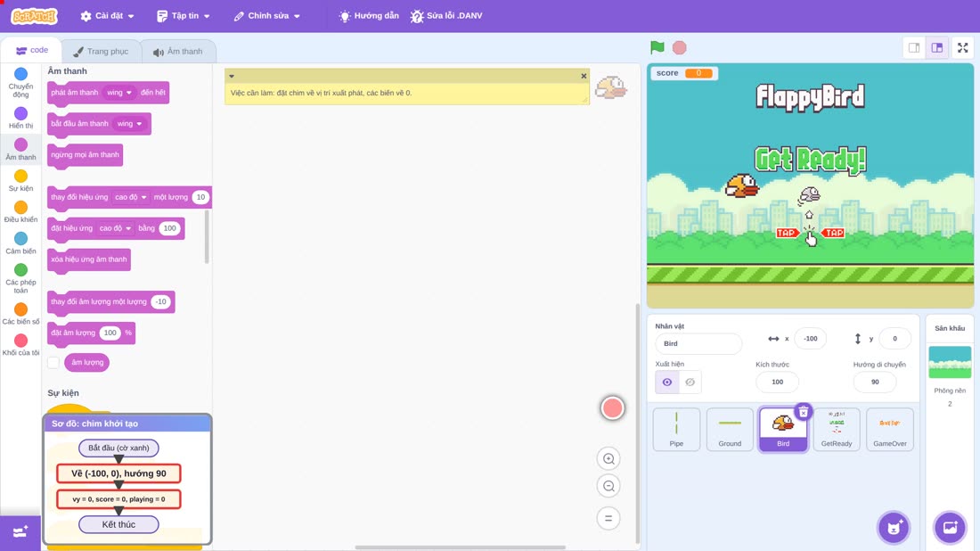Stop the project with red stop button
Viewport: 980px width, 551px height.
[x=680, y=47]
